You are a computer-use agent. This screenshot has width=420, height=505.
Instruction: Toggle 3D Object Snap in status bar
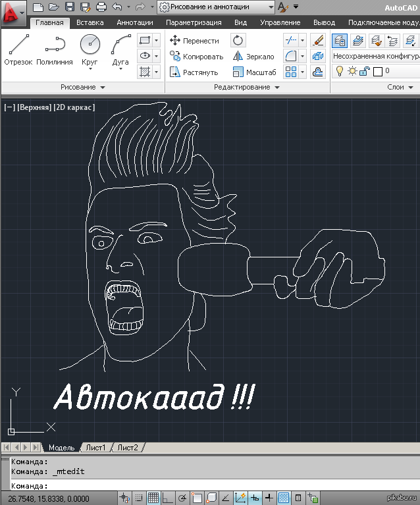211,498
